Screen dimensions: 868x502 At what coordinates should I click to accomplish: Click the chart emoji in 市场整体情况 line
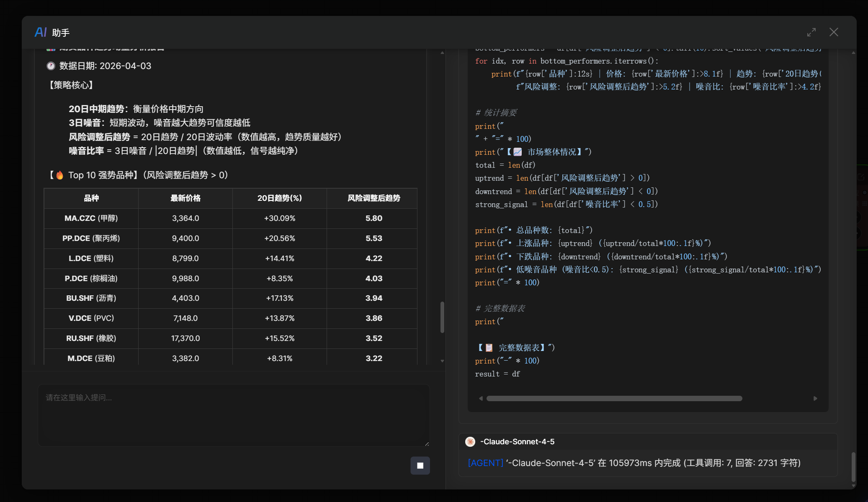pos(518,152)
